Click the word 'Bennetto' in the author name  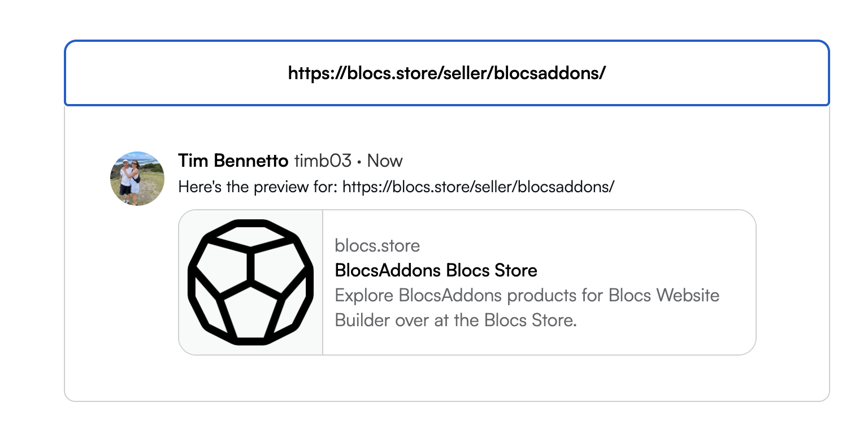[x=261, y=161]
